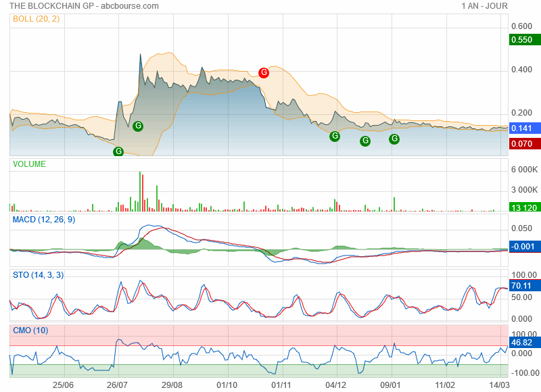Click the blue 70.11 stochastic value tag
Screen dimensions: 541x392
click(525, 285)
